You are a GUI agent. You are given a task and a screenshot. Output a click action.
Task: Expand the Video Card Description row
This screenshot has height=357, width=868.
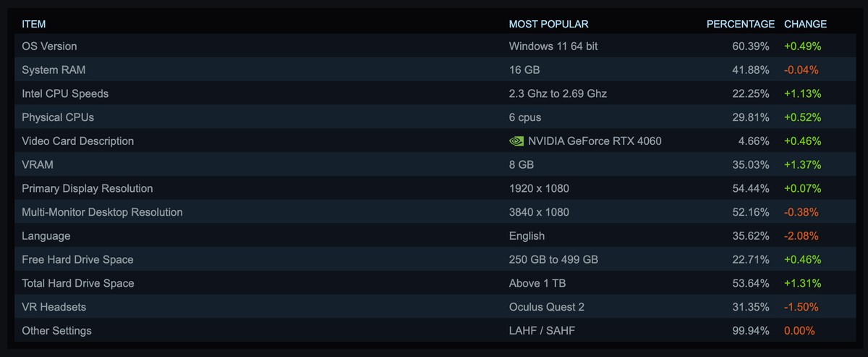77,141
